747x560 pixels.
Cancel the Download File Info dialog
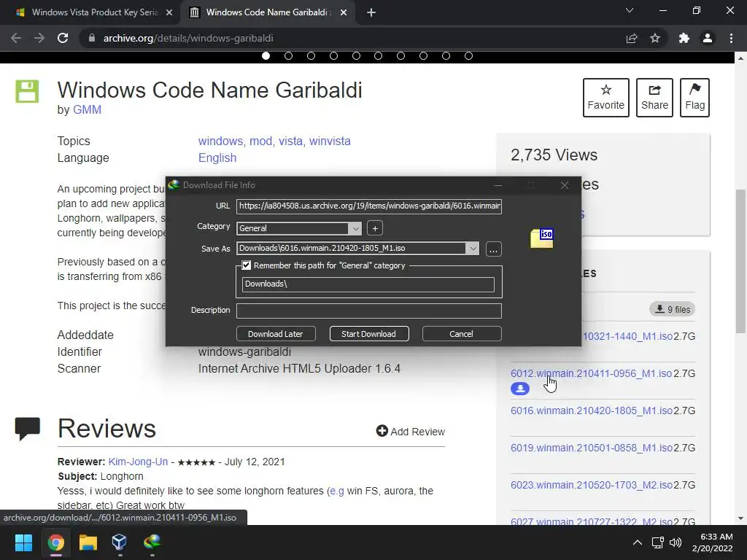tap(461, 334)
